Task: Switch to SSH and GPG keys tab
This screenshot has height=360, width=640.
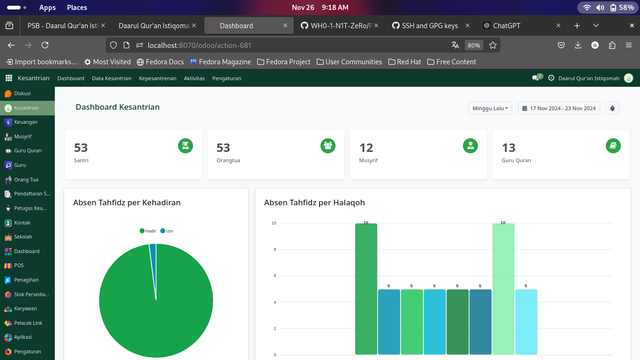Action: pos(430,26)
